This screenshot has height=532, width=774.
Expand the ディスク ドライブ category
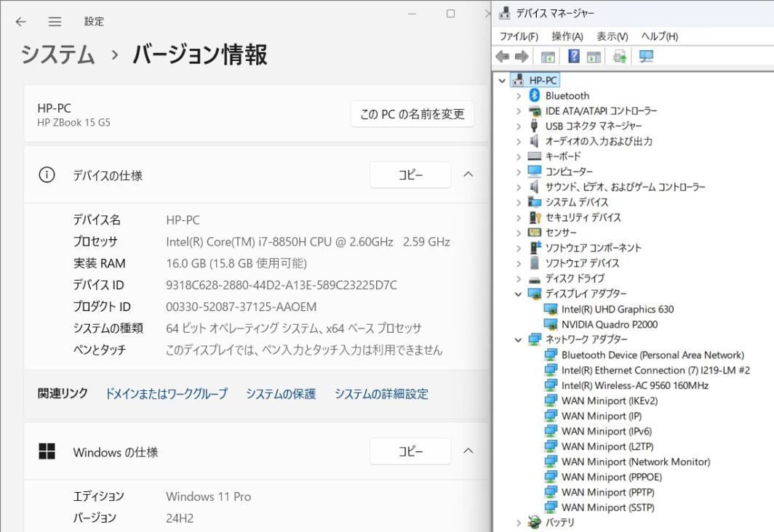coord(518,278)
